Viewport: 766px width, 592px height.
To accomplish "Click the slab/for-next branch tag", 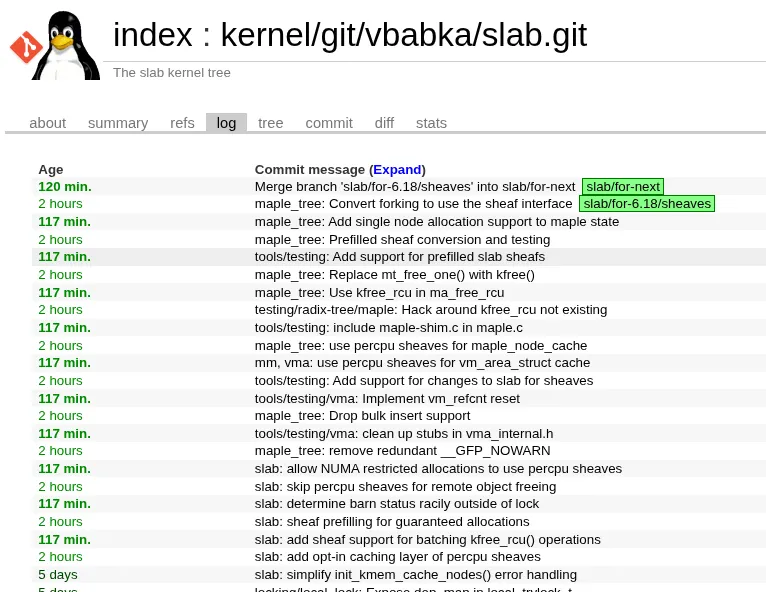I will point(622,187).
